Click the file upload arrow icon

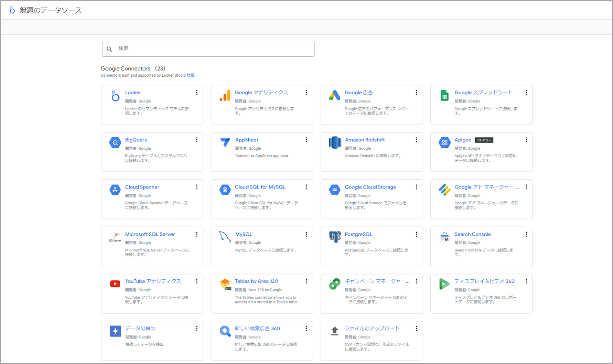click(x=334, y=331)
